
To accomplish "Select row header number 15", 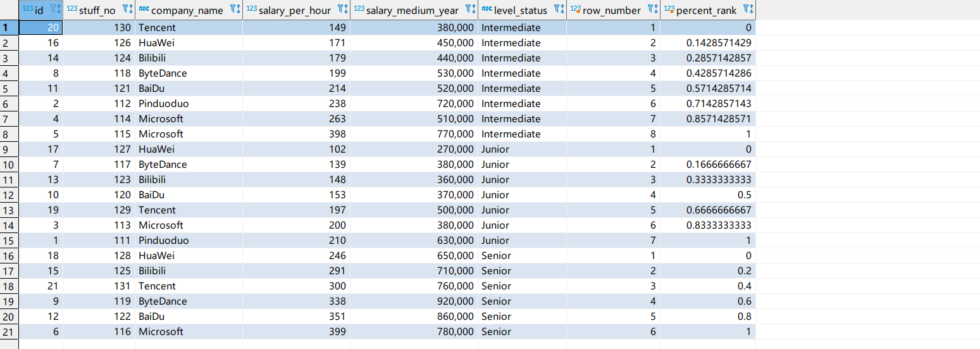I will (x=9, y=240).
